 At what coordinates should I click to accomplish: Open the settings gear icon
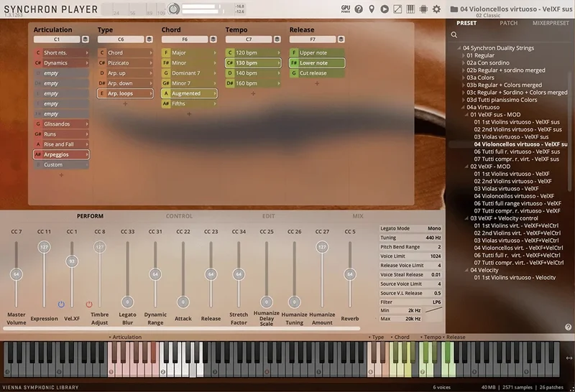436,9
